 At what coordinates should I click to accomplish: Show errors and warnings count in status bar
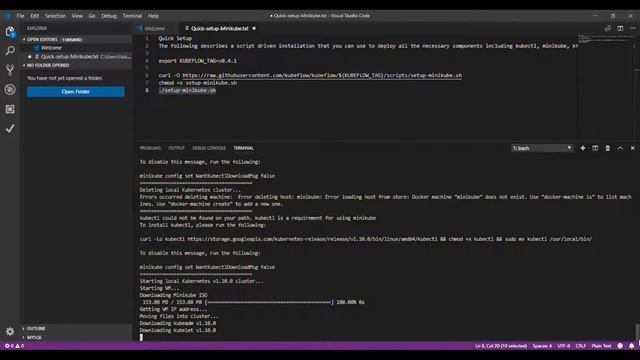point(14,346)
